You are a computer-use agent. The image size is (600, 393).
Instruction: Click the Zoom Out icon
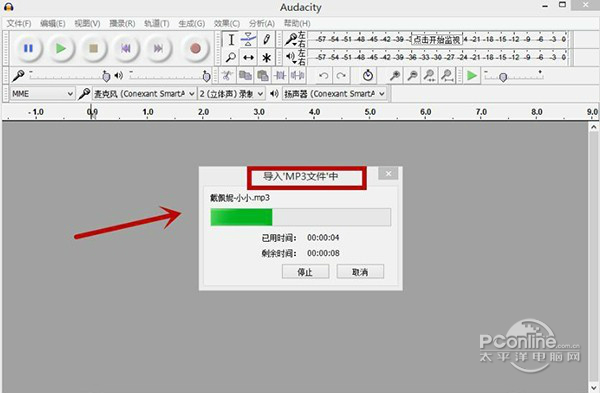pos(412,75)
